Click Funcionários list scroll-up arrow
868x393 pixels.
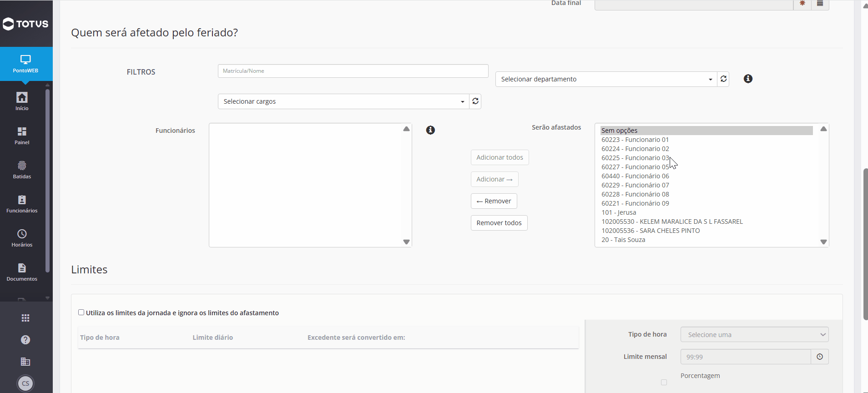(x=406, y=129)
